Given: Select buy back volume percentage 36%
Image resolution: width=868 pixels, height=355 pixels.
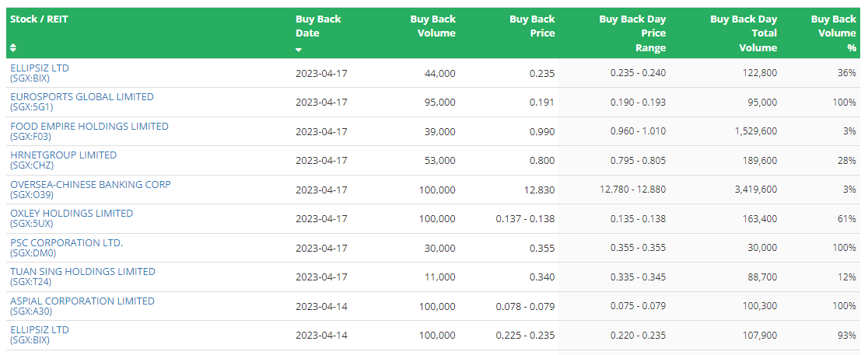Looking at the screenshot, I should coord(847,73).
